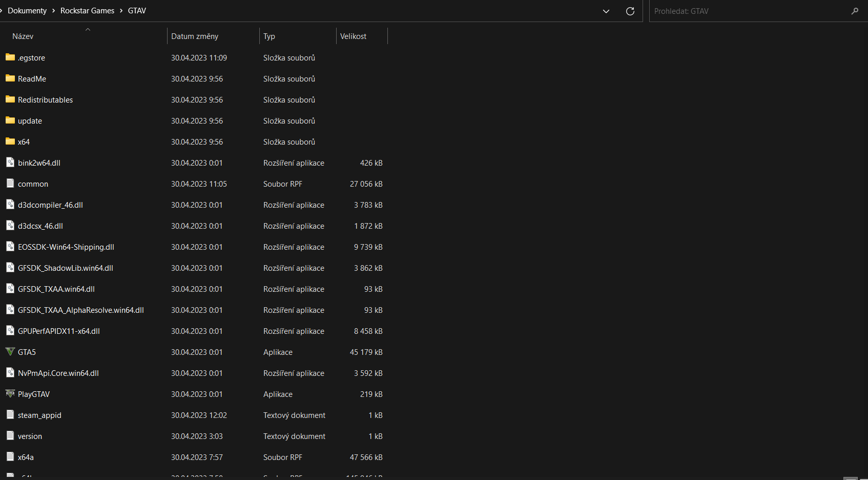
Task: Sort files by Název column
Action: [23, 36]
